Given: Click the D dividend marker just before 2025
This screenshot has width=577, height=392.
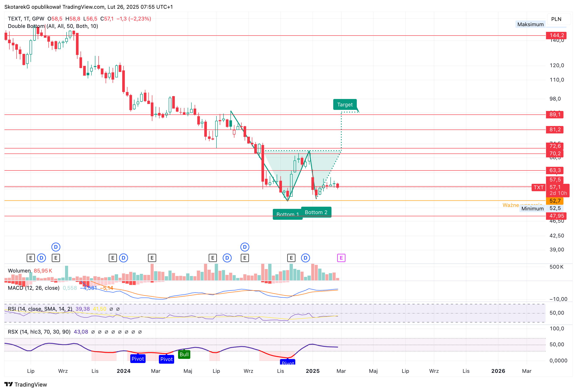Looking at the screenshot, I should click(x=305, y=258).
